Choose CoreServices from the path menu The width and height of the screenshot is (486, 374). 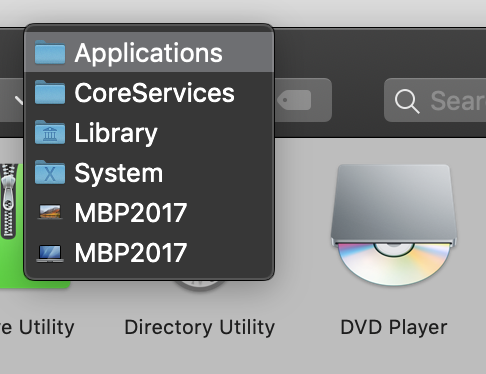tap(149, 93)
